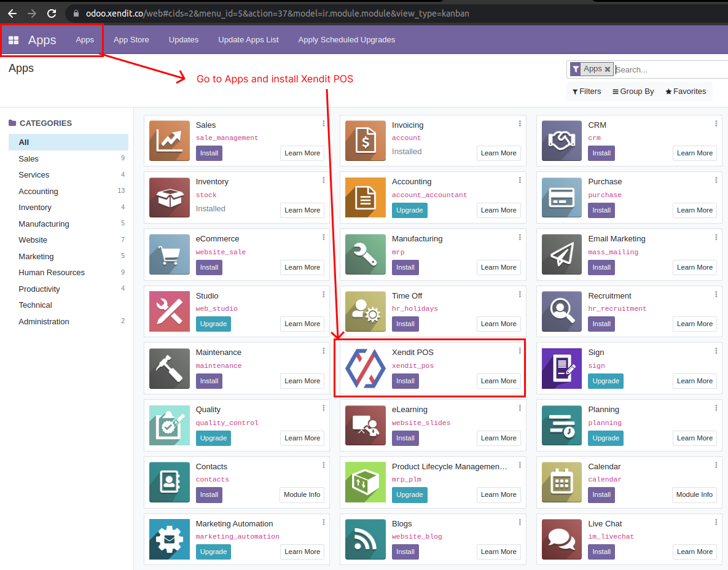Click the Sign app icon
Screen dimensions: 728x570
[562, 369]
